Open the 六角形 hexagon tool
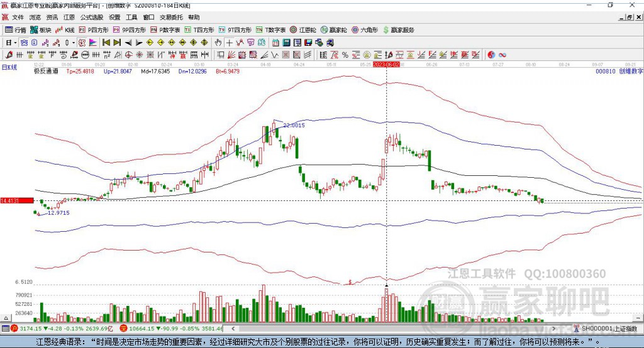644x348 pixels. (365, 30)
